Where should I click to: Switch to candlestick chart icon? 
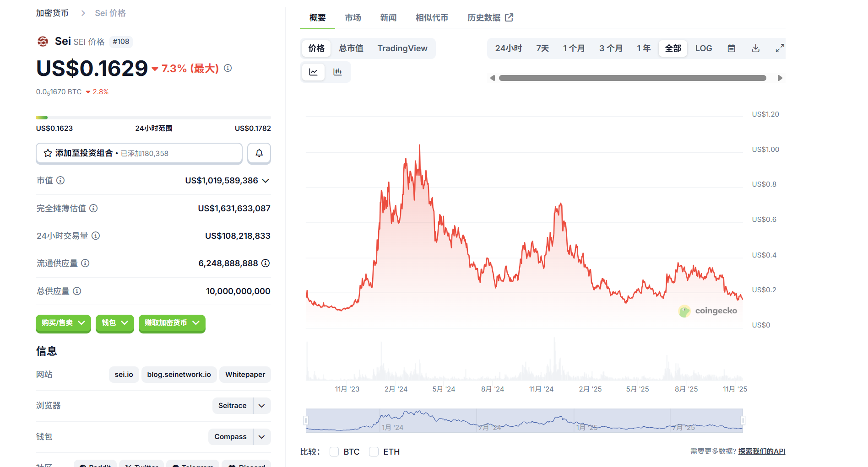coord(338,72)
